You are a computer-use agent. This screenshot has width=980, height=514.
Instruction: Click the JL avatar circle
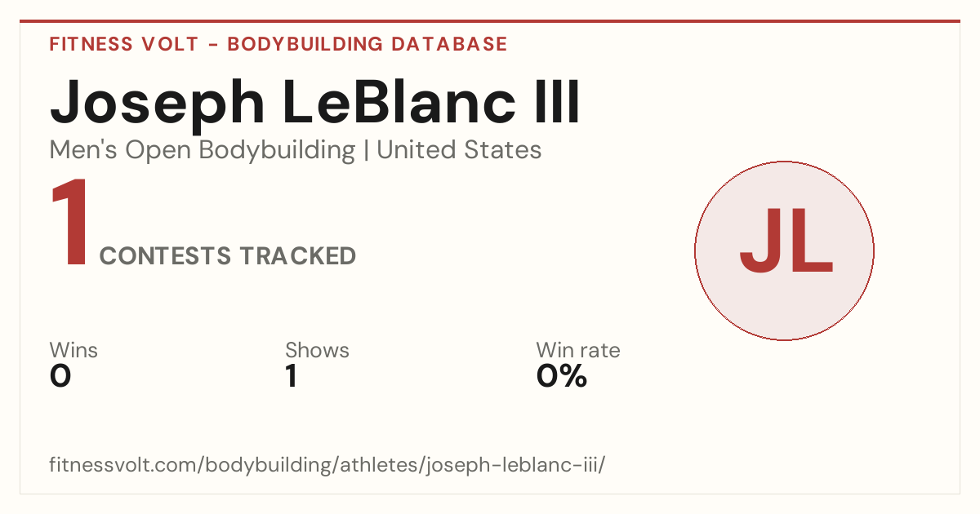[x=784, y=250]
